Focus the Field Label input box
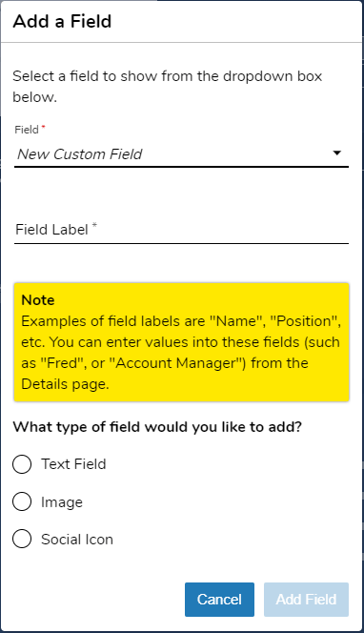This screenshot has height=633, width=364. 182,230
